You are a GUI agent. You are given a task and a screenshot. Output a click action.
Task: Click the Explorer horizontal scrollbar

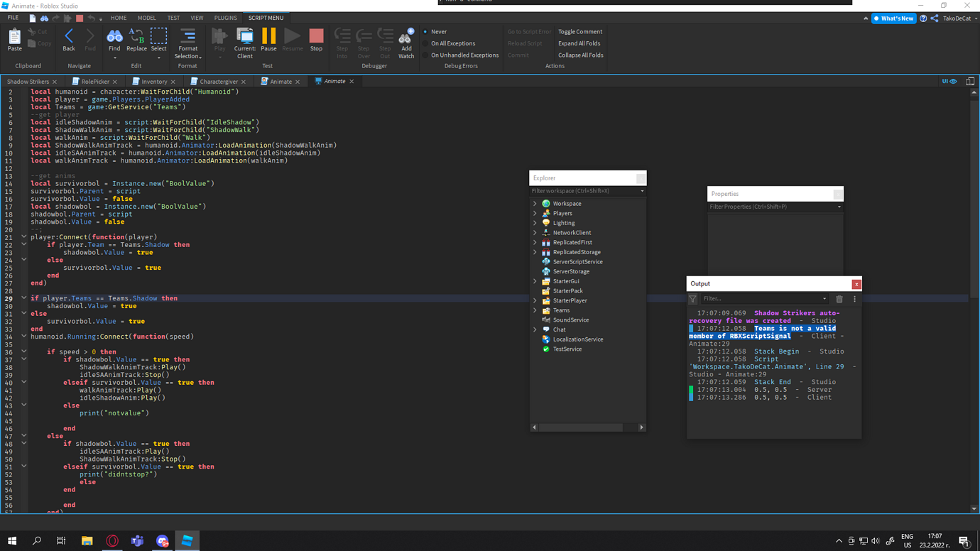[581, 427]
